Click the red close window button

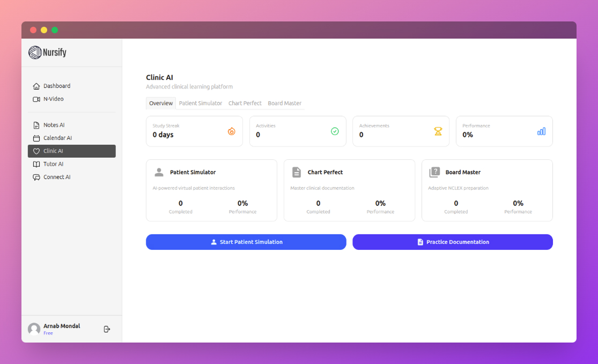(x=33, y=30)
